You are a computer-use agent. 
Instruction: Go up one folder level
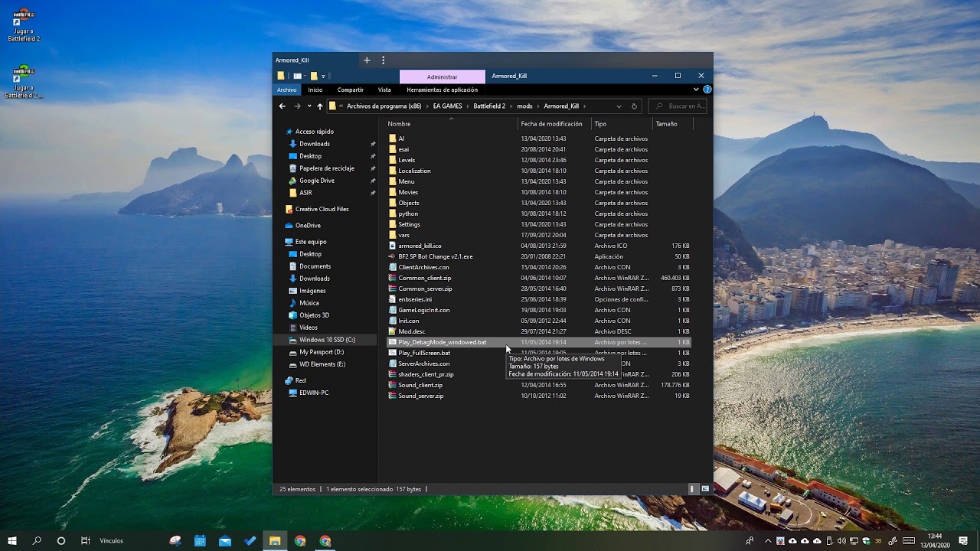click(320, 106)
